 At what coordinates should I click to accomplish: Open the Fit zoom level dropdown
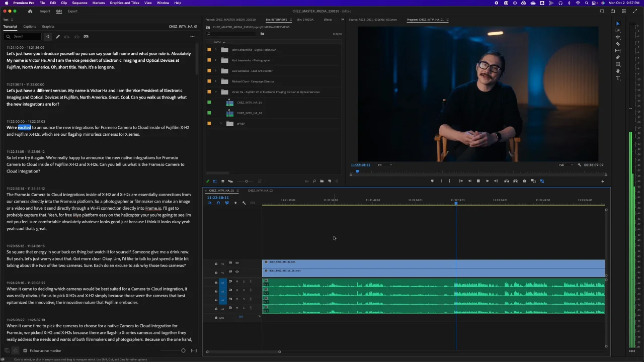tap(385, 165)
